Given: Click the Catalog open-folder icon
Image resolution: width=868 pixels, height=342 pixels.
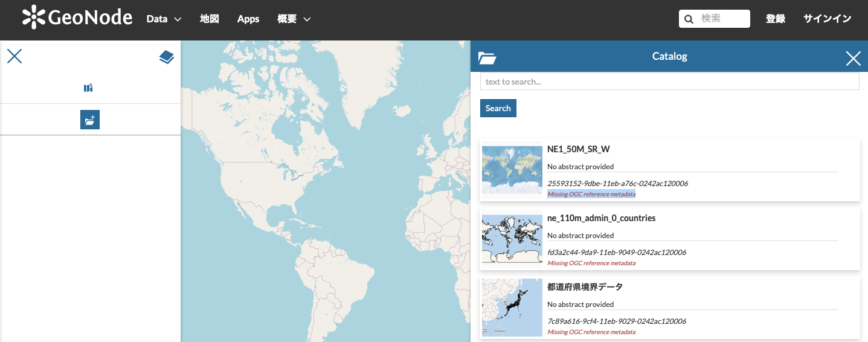Looking at the screenshot, I should [x=487, y=58].
